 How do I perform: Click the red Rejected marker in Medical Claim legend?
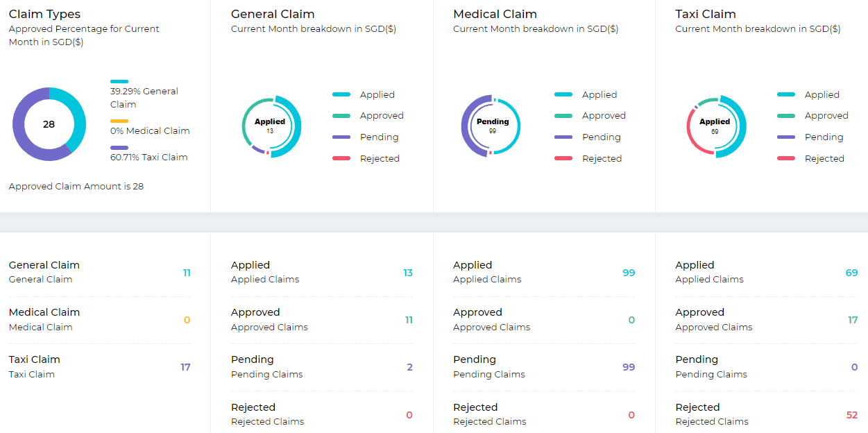click(x=563, y=158)
